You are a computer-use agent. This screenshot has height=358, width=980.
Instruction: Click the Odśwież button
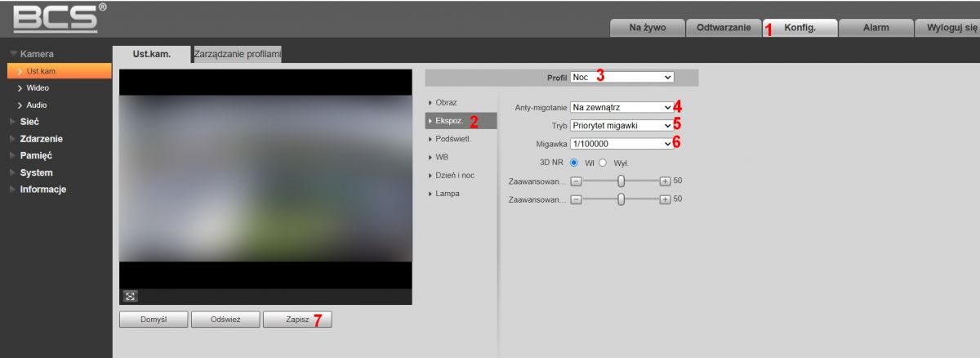[225, 320]
